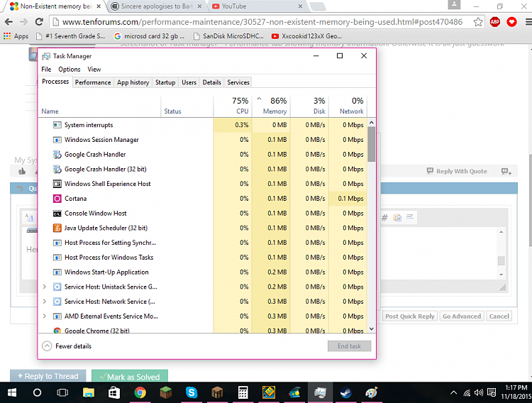Launch Skype from the taskbar
Screen dimensions: 532x403
tap(192, 393)
